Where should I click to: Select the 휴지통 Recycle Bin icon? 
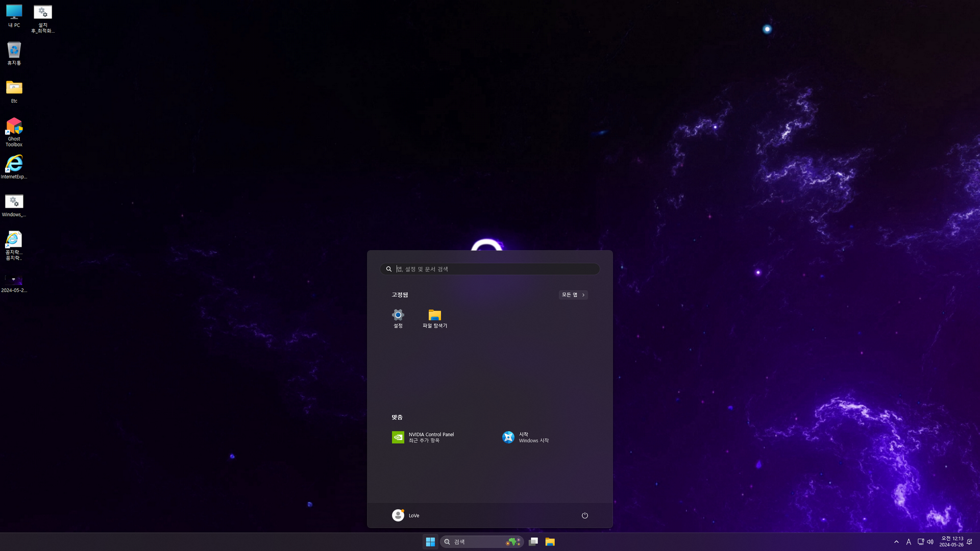pos(14,54)
